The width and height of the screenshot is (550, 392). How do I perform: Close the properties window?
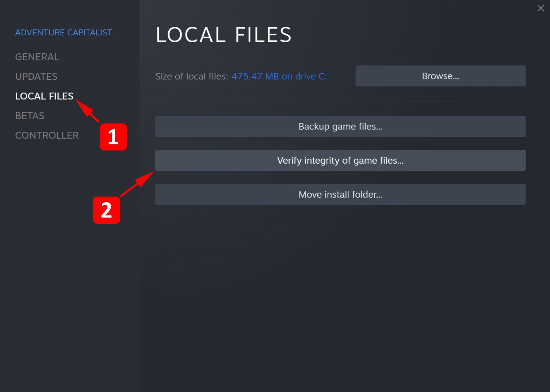541,8
